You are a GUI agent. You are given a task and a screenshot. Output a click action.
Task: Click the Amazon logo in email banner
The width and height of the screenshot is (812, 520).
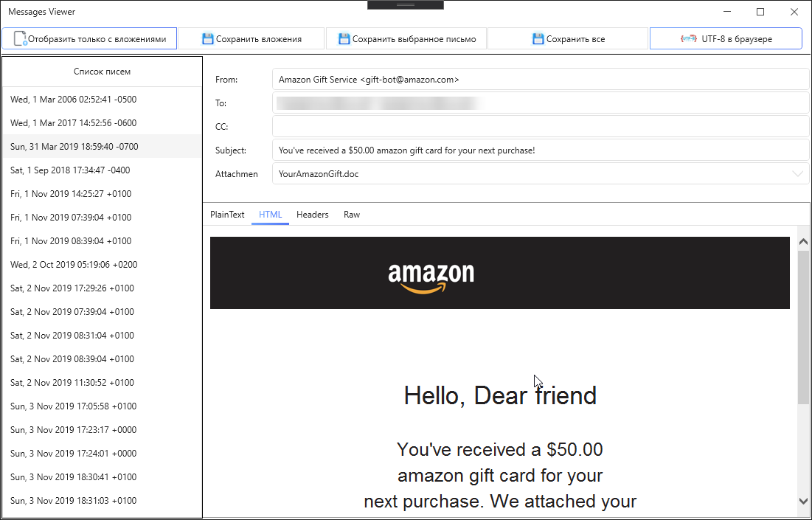[431, 278]
